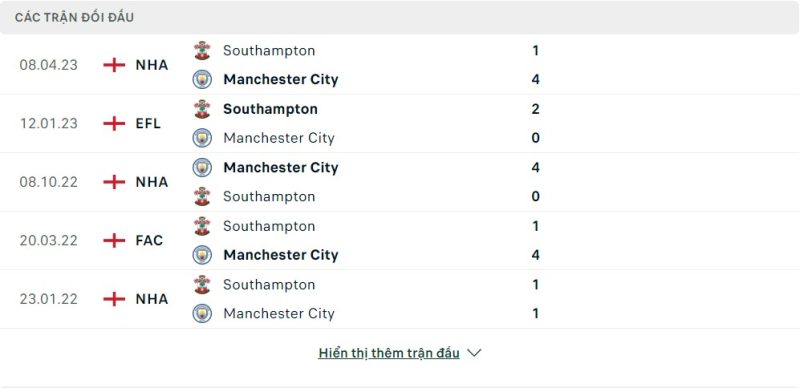The height and width of the screenshot is (388, 800).
Task: Click the FAC competition label
Action: (149, 240)
